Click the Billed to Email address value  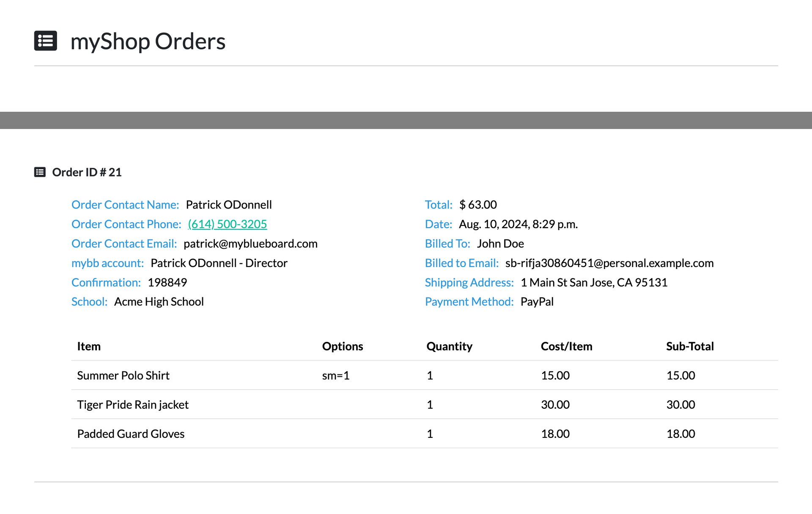609,263
